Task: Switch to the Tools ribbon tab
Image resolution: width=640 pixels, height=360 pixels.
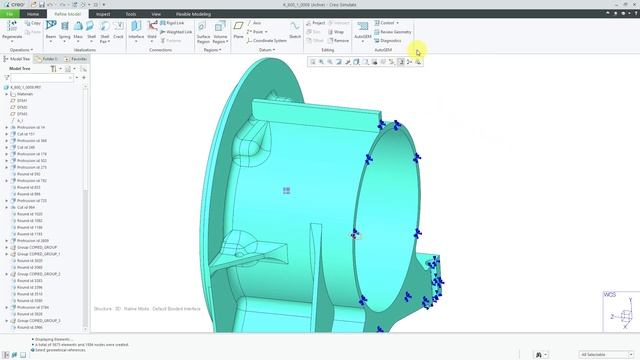Action: (x=131, y=14)
